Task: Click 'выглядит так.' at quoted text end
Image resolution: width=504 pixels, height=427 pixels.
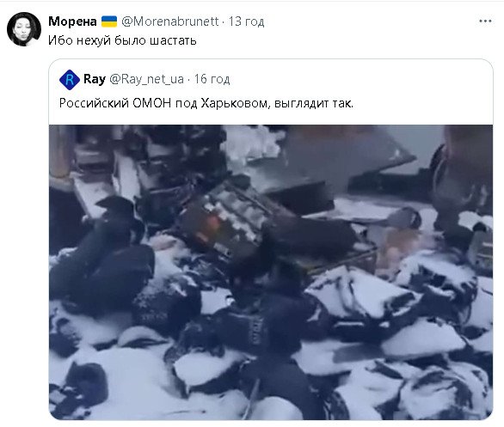Action: [x=314, y=103]
